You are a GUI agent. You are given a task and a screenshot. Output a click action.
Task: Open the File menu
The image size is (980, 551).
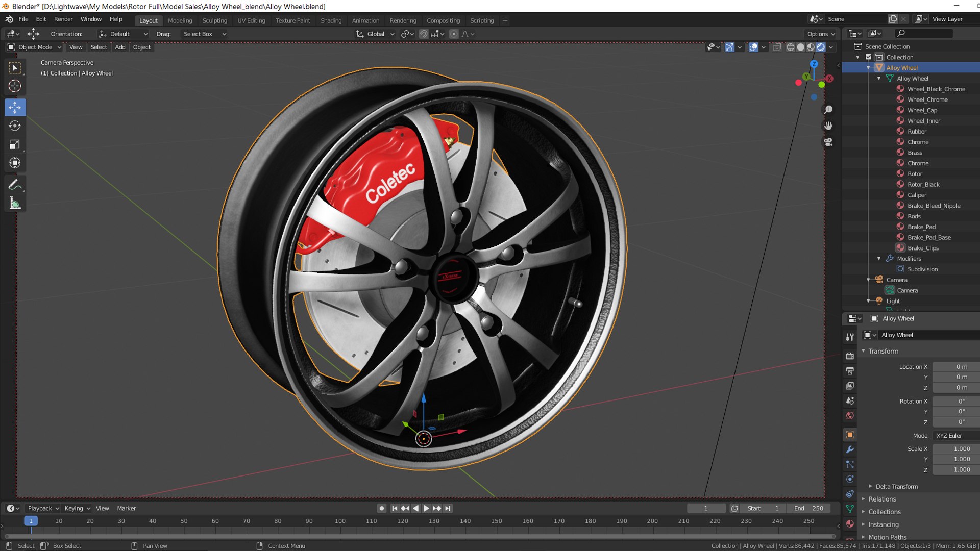23,19
